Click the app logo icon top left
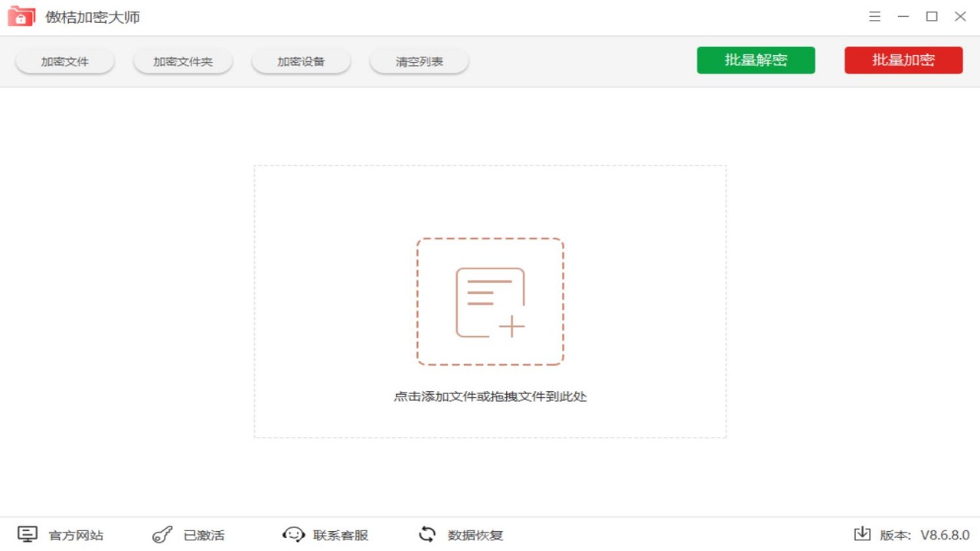Screen dimensions: 980x551 [21, 16]
